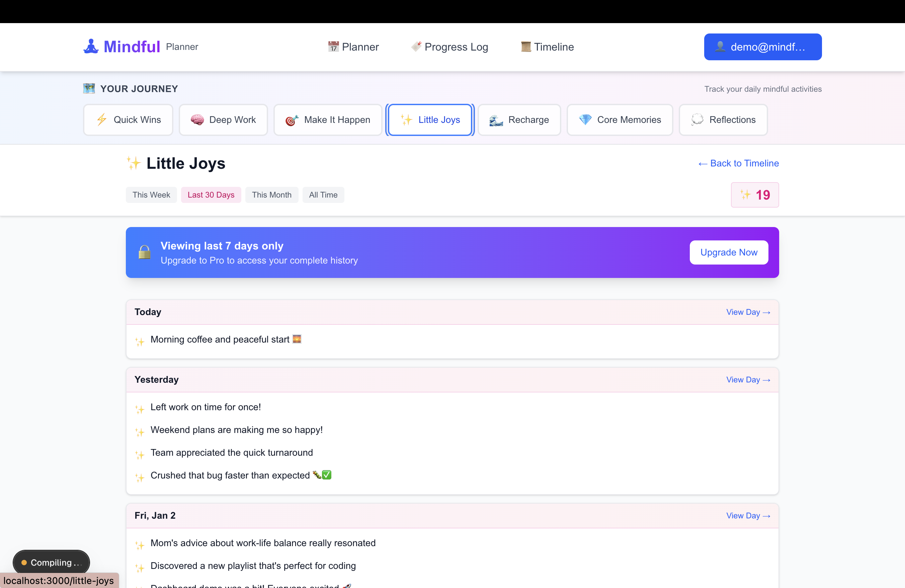Open Today's View Day link
The width and height of the screenshot is (905, 588).
click(748, 312)
